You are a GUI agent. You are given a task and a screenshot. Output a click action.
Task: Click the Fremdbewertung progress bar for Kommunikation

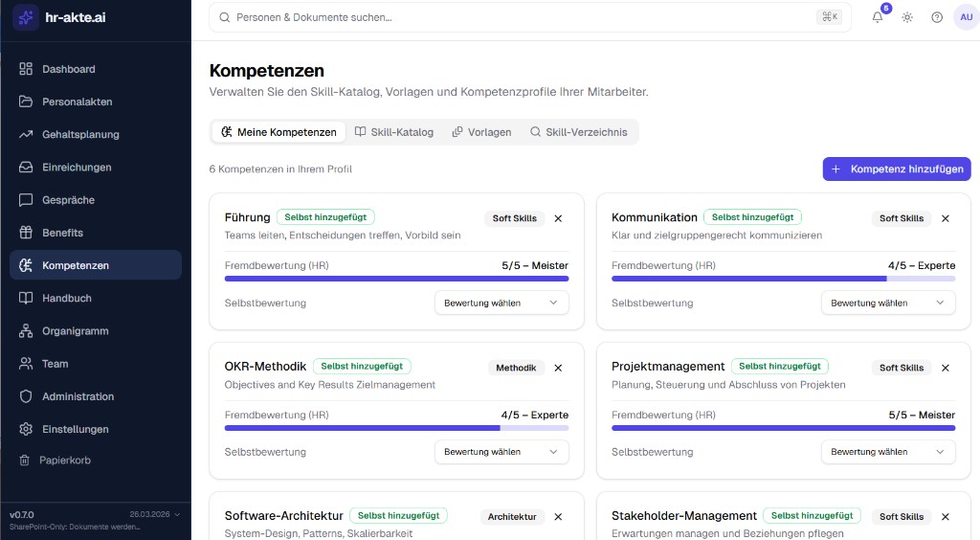(x=783, y=279)
